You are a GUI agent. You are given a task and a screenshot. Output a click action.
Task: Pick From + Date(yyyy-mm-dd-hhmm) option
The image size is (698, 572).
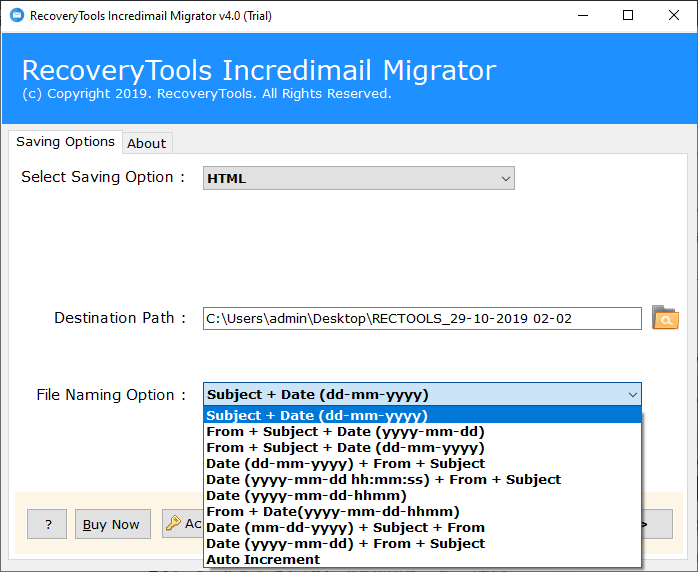[422, 511]
